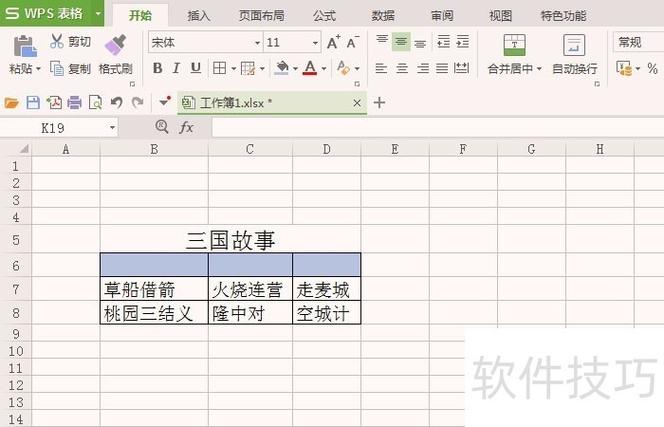Click the currency format icon
The image size is (664, 427).
[624, 68]
